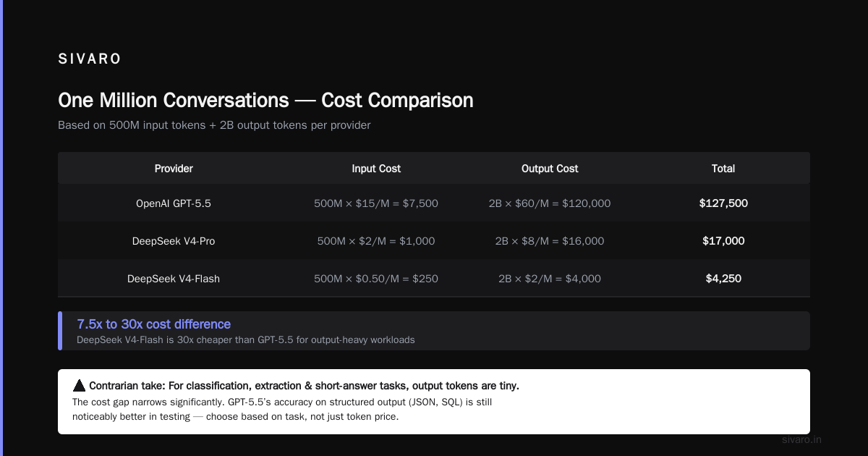The image size is (868, 456).
Task: Click the $127,500 total
Action: tap(723, 203)
